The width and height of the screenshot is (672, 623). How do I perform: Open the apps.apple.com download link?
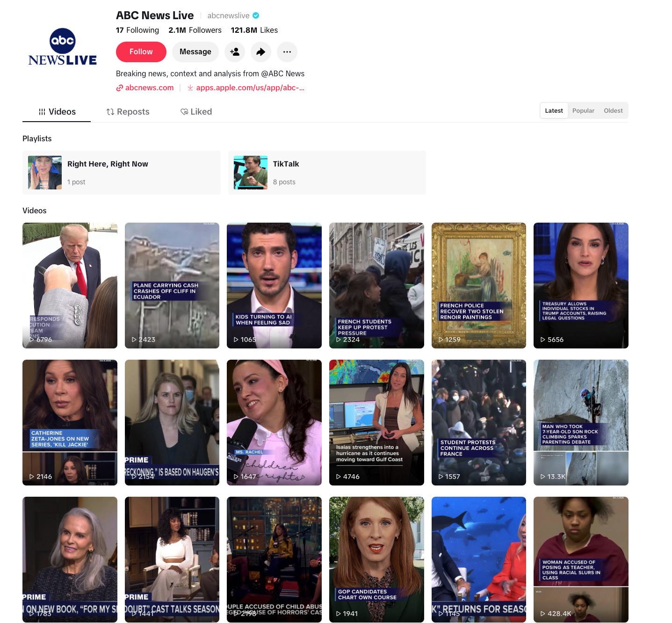[246, 87]
